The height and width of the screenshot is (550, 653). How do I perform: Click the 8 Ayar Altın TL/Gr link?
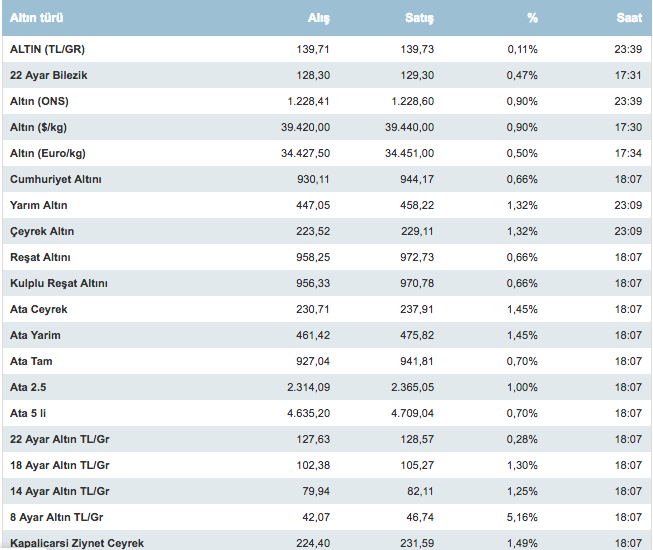pyautogui.click(x=57, y=517)
